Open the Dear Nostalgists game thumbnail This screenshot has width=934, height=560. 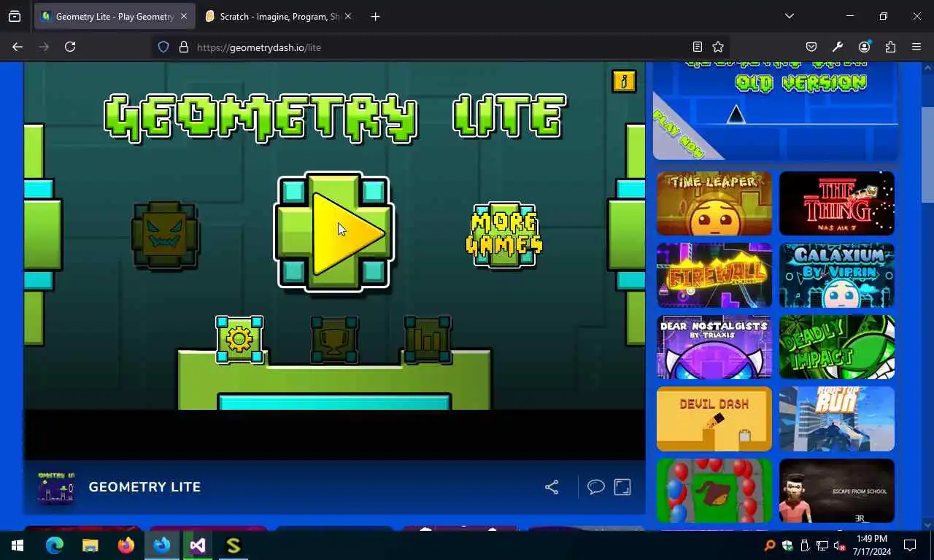click(714, 347)
